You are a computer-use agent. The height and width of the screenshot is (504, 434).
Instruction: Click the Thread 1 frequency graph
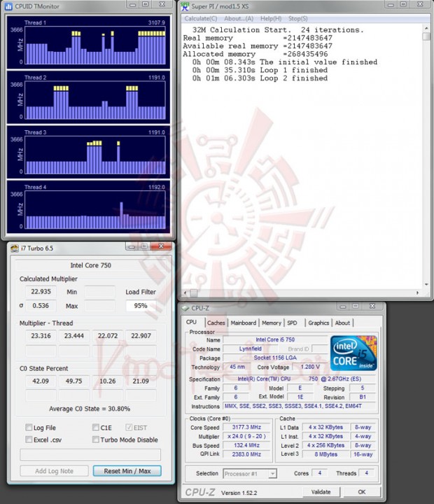[x=95, y=45]
